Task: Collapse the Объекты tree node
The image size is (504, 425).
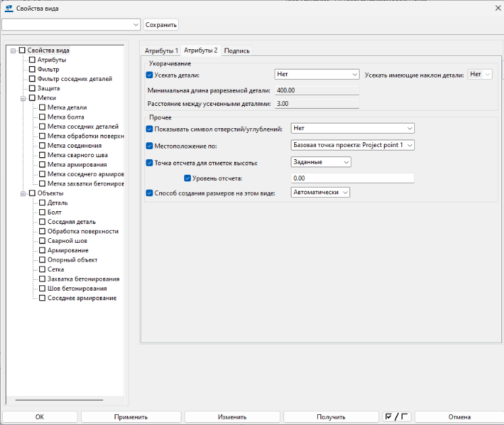Action: coord(22,193)
